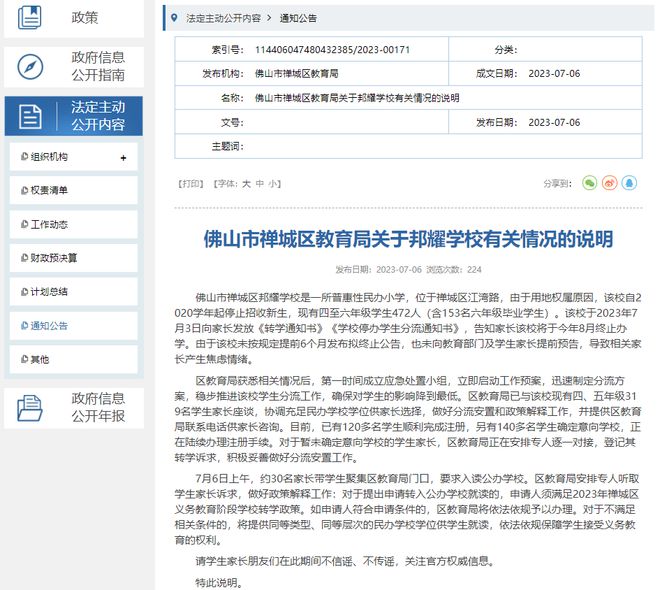
Task: Click closing line 特此说明
Action: [x=219, y=582]
